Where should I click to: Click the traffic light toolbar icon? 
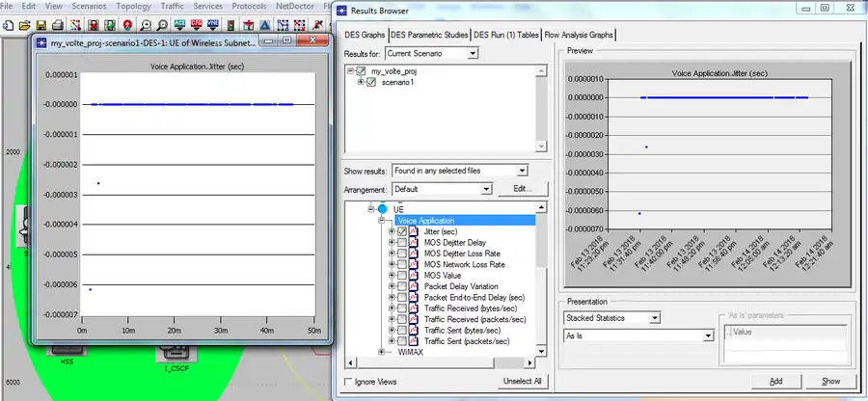[231, 25]
